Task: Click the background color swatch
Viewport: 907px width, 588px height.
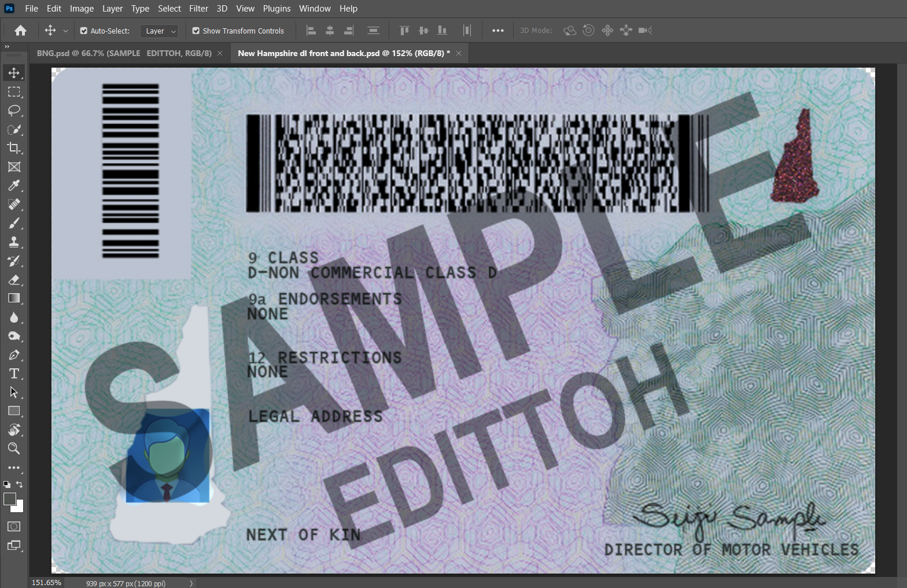Action: [x=20, y=508]
